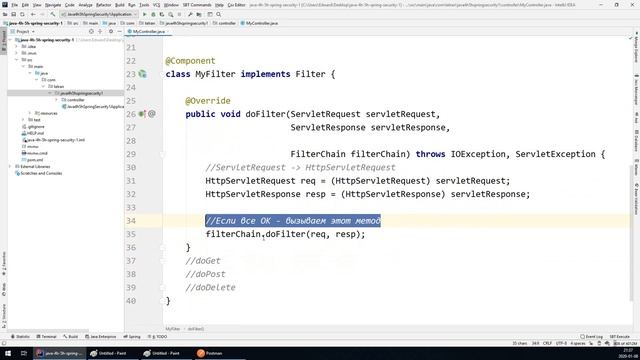Image resolution: width=640 pixels, height=360 pixels.
Task: Click the @ gutter icon on line 26
Action: [x=152, y=114]
